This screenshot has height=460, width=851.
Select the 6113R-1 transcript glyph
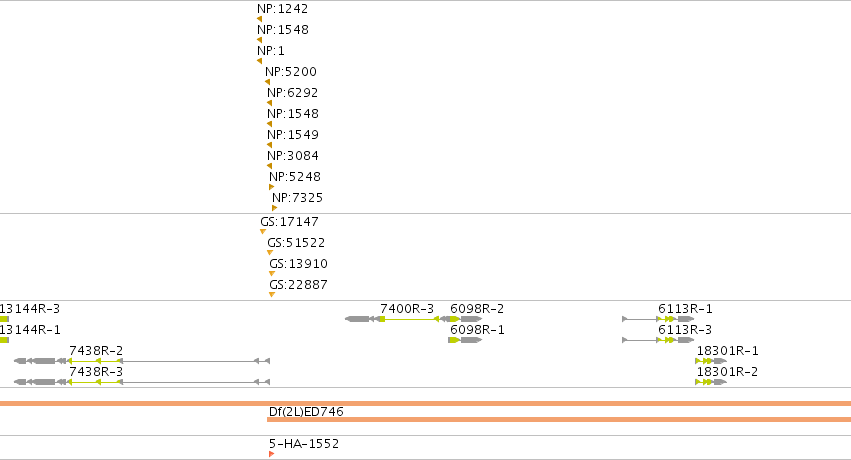(x=658, y=319)
